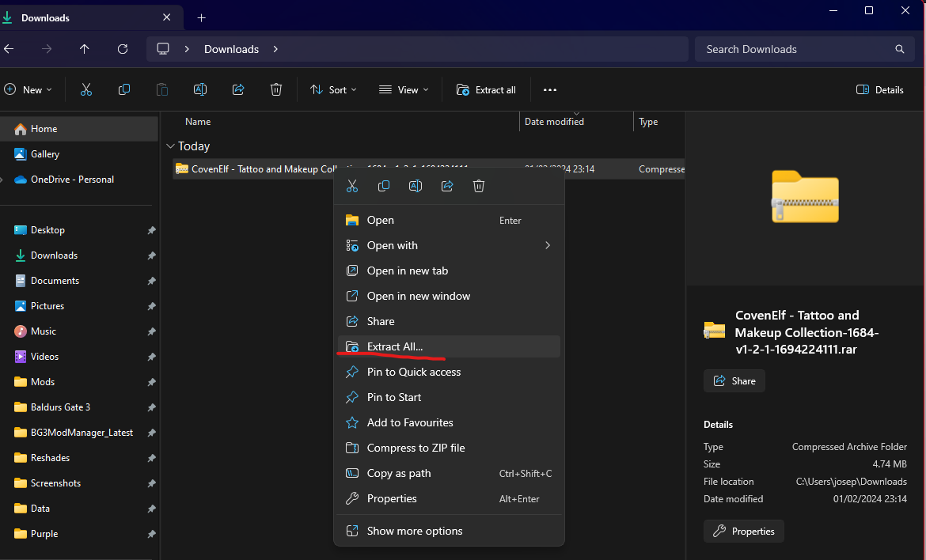This screenshot has height=560, width=926.
Task: Collapse the Today group
Action: click(171, 146)
